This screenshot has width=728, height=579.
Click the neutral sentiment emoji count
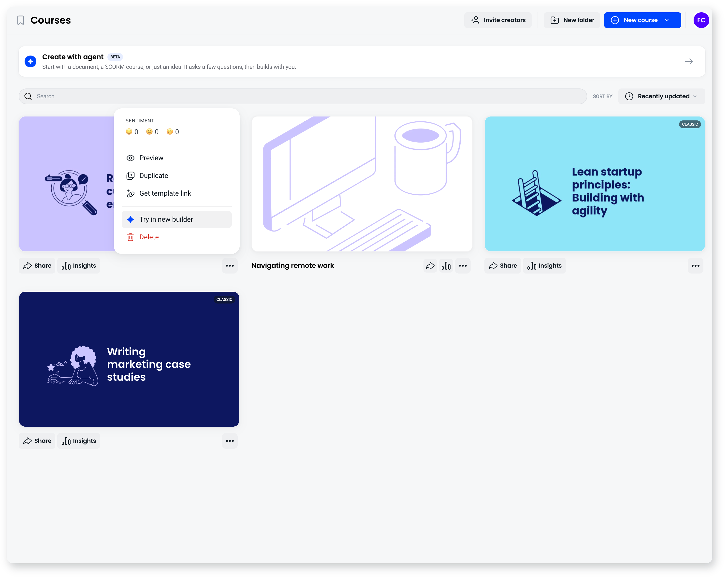click(x=152, y=132)
